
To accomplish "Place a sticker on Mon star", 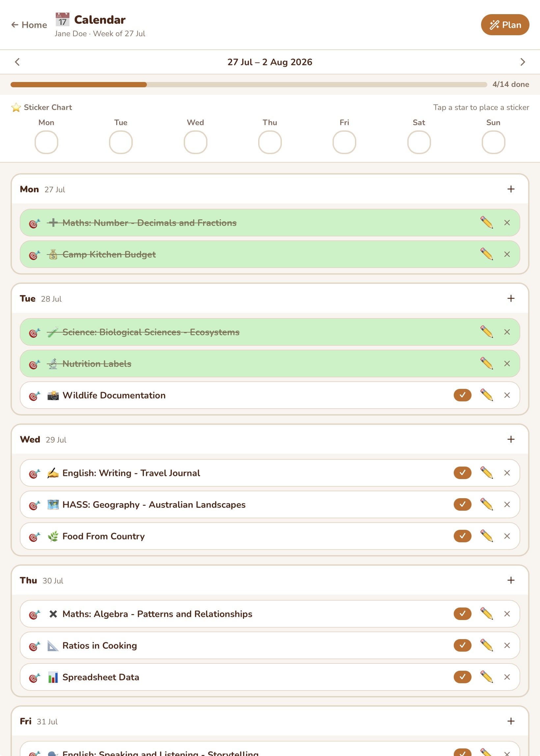I will tap(46, 142).
